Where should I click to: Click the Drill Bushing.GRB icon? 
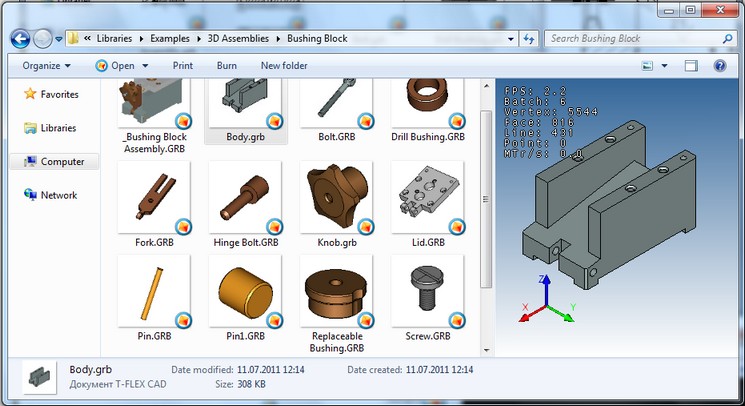click(x=427, y=105)
